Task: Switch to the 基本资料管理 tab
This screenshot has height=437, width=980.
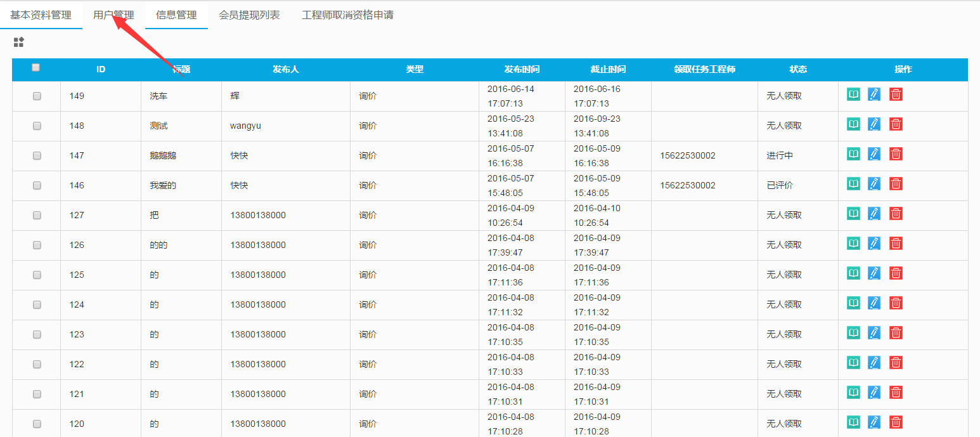Action: coord(41,15)
